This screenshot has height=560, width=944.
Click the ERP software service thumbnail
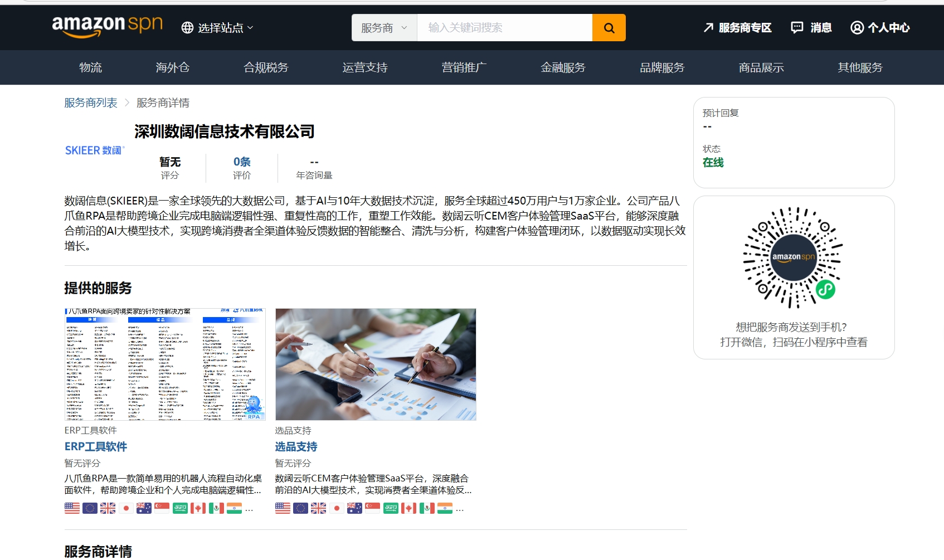pyautogui.click(x=165, y=364)
